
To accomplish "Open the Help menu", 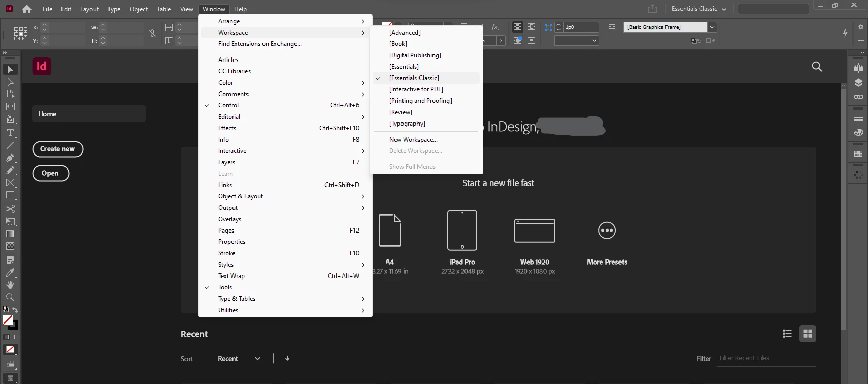I will 240,9.
